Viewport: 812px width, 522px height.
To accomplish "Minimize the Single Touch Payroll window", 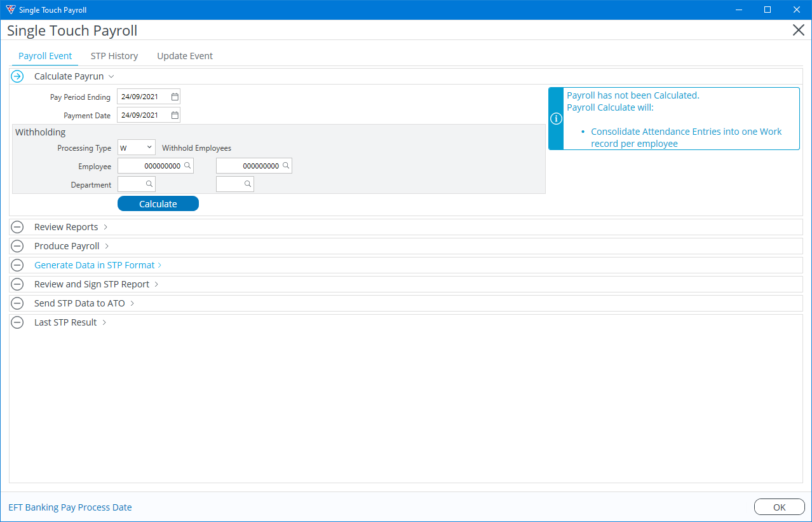I will coord(739,10).
